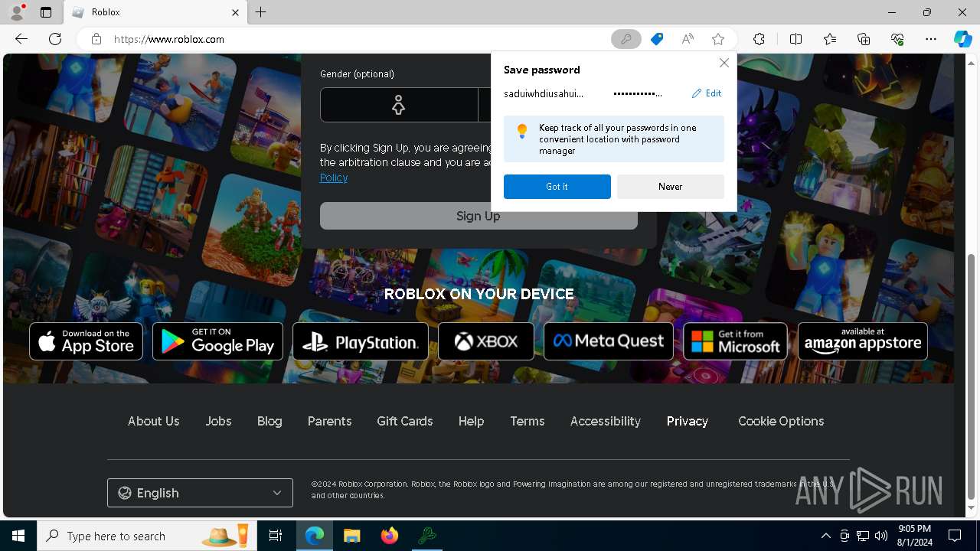Viewport: 980px width, 551px height.
Task: Open the profile avatar icon
Action: [x=16, y=12]
